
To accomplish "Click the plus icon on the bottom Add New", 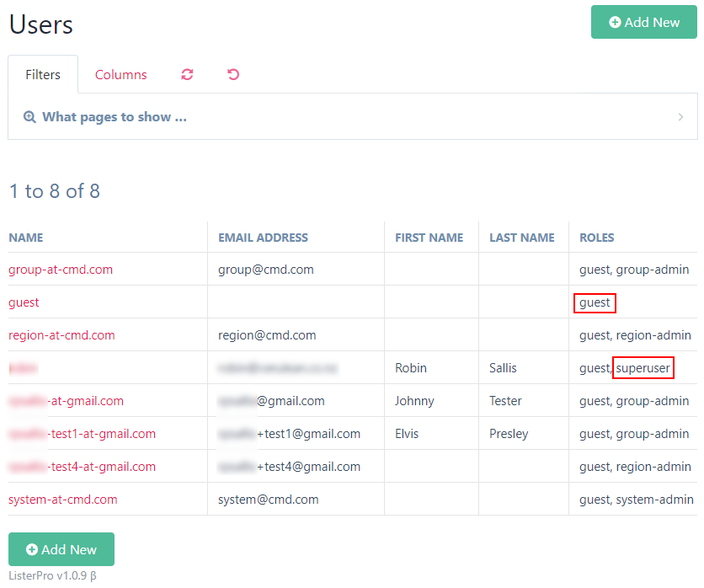I will coord(31,548).
